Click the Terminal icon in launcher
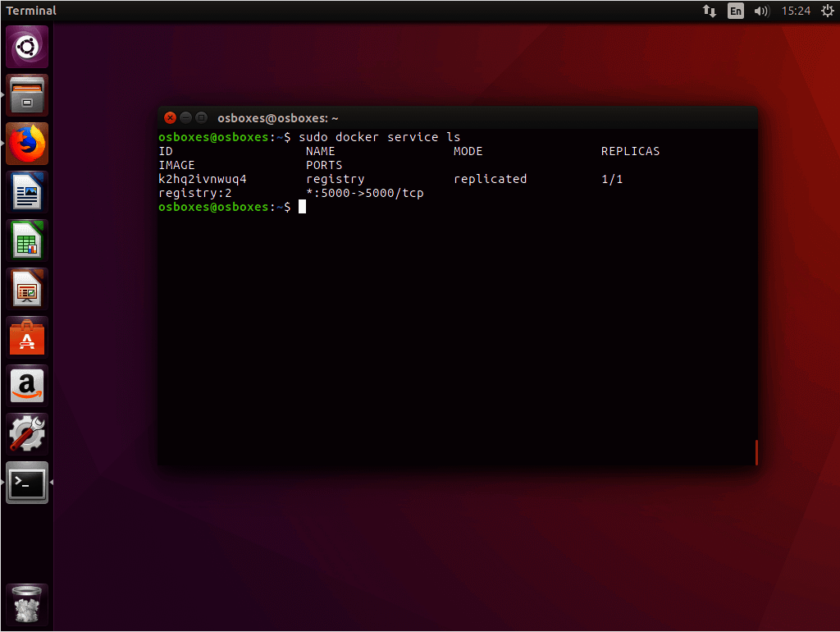 click(27, 483)
